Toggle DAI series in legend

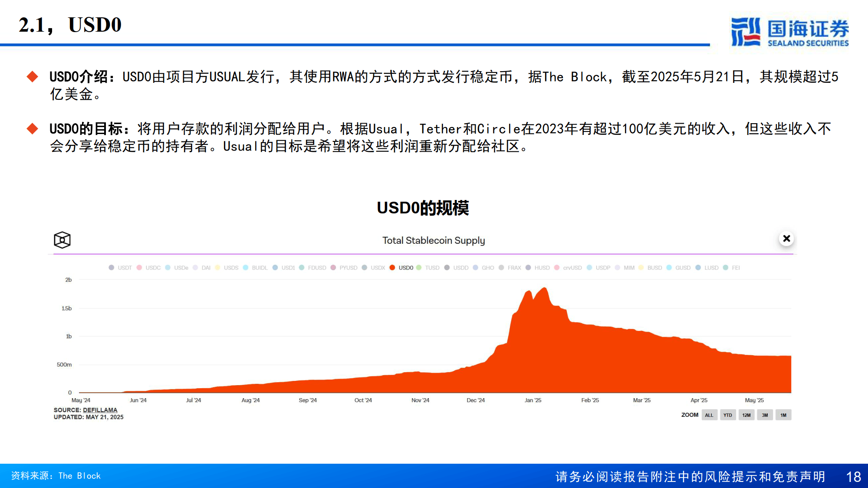[x=201, y=268]
